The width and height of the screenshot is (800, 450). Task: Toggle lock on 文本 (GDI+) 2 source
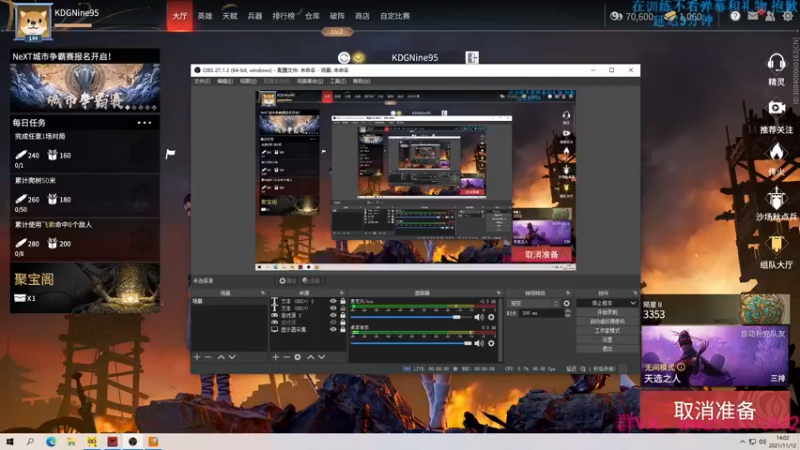343,301
